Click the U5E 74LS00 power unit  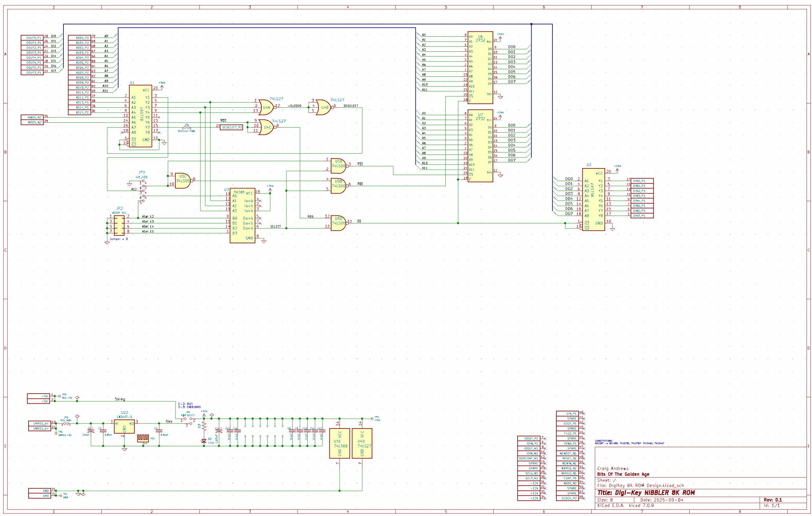pyautogui.click(x=339, y=443)
